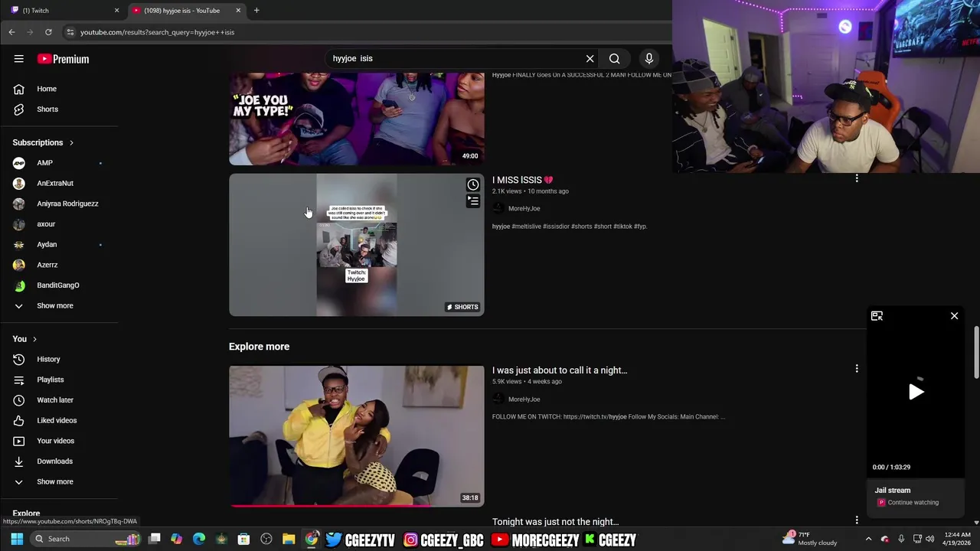Open AnExtraNut channel from subscriptions

pyautogui.click(x=59, y=184)
